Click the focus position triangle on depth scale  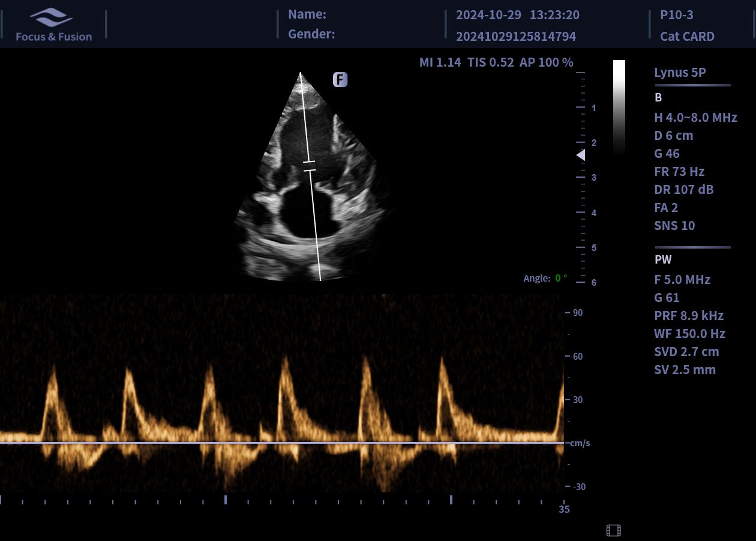[x=580, y=155]
